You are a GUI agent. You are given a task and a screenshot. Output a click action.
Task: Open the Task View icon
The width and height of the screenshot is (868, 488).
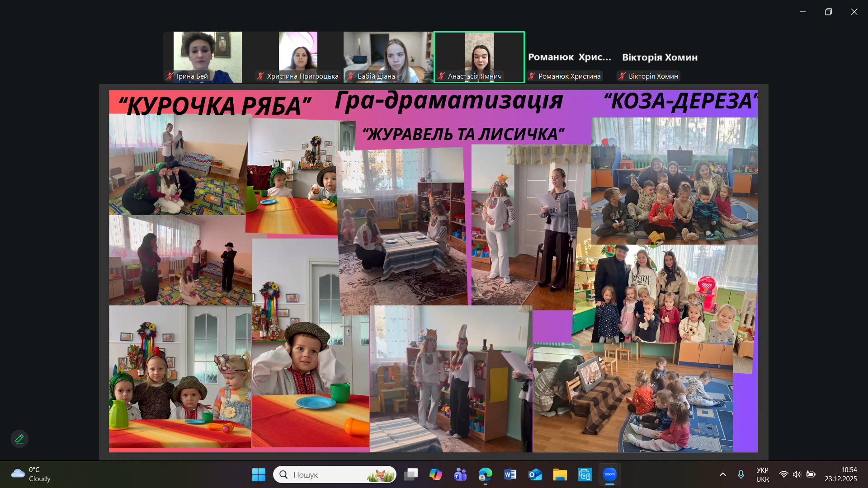click(x=411, y=474)
